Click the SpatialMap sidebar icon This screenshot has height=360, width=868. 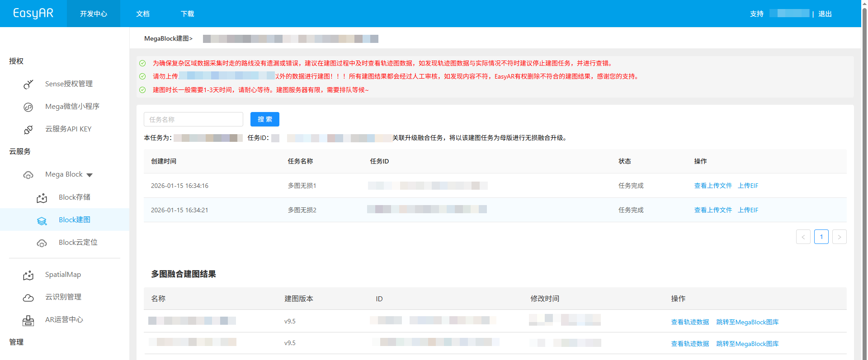tap(28, 275)
